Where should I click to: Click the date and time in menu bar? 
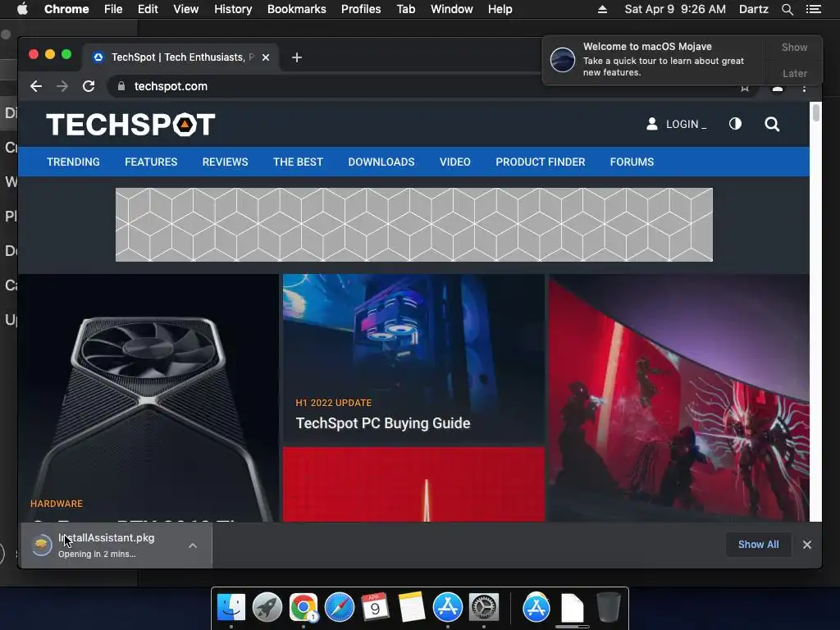tap(675, 9)
